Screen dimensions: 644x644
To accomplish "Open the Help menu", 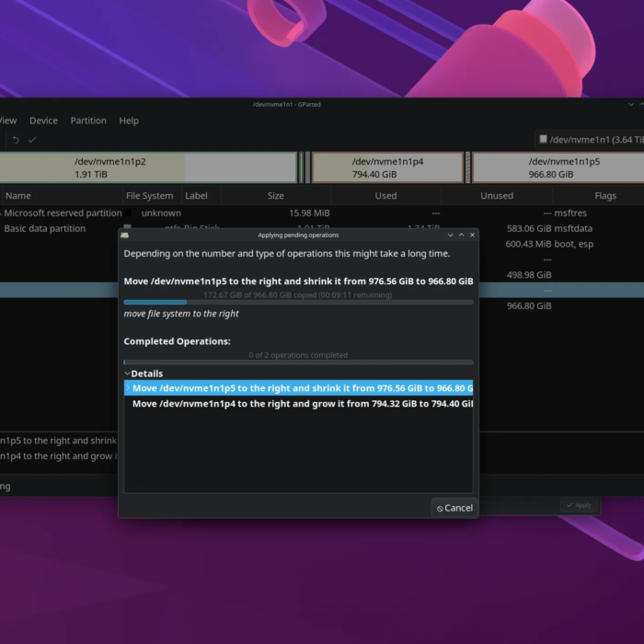I will (x=129, y=121).
